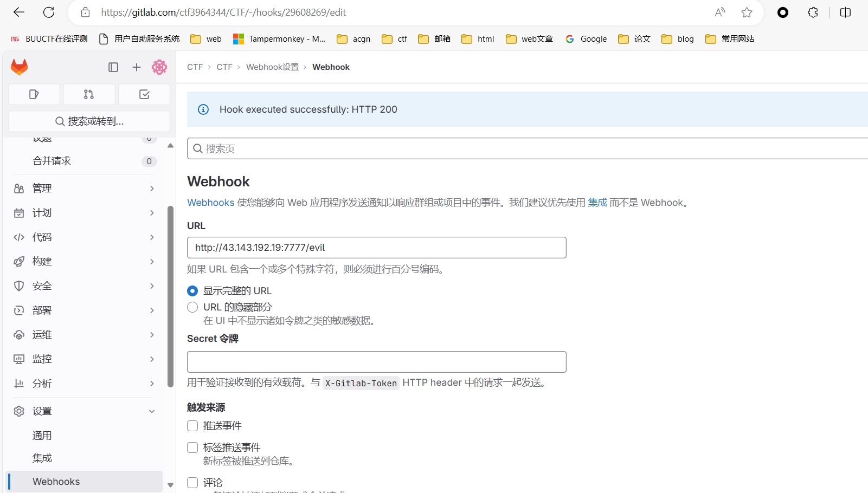This screenshot has width=868, height=493.
Task: Open 用户自助服务系统 bookmark
Action: [139, 39]
